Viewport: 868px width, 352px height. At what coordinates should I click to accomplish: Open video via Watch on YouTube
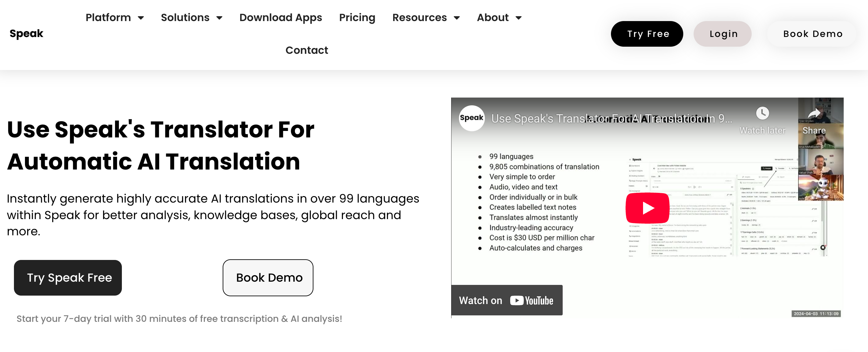pos(507,300)
